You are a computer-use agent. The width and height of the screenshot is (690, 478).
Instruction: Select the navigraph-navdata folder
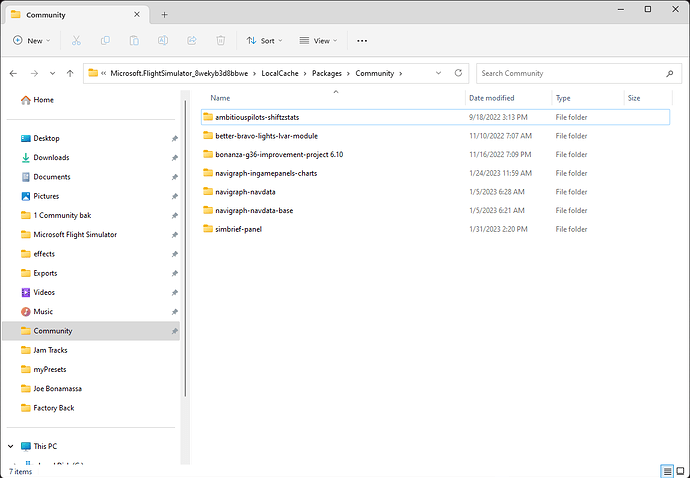pyautogui.click(x=246, y=191)
